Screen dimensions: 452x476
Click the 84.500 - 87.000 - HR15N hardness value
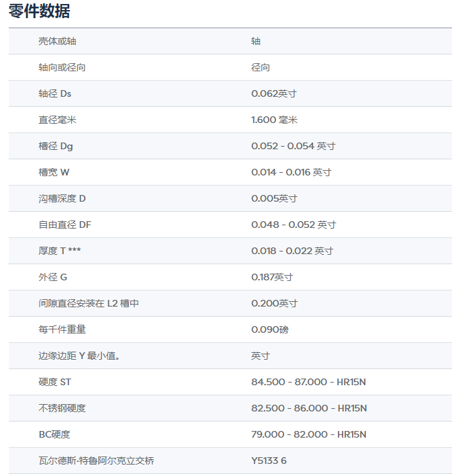[308, 383]
